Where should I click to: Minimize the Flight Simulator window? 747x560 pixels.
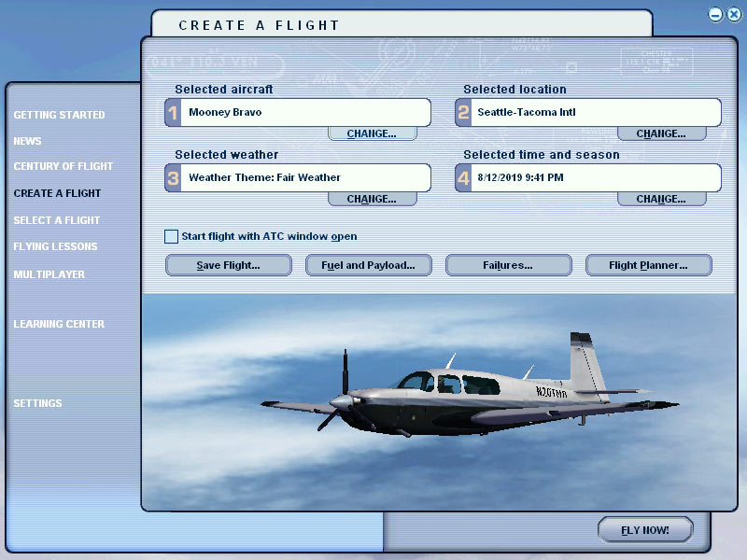715,15
